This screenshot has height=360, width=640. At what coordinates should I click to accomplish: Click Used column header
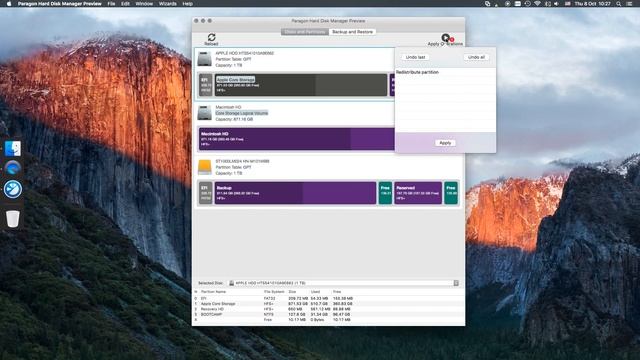tap(315, 292)
